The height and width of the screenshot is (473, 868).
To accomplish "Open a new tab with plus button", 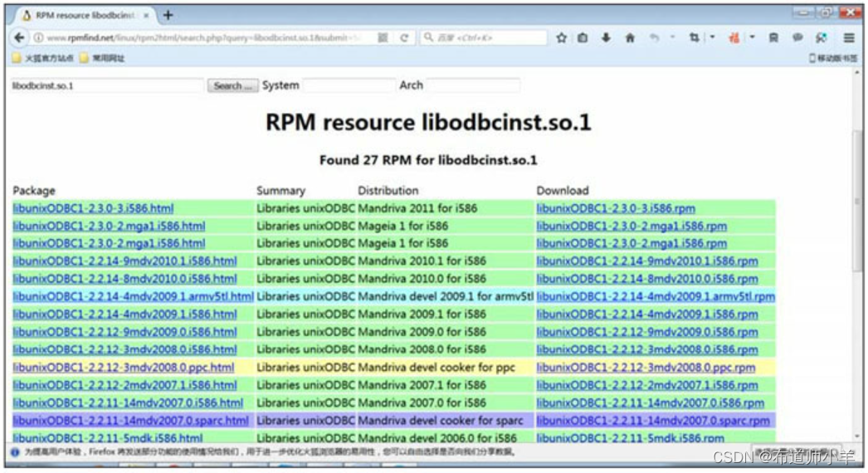I will pos(168,15).
